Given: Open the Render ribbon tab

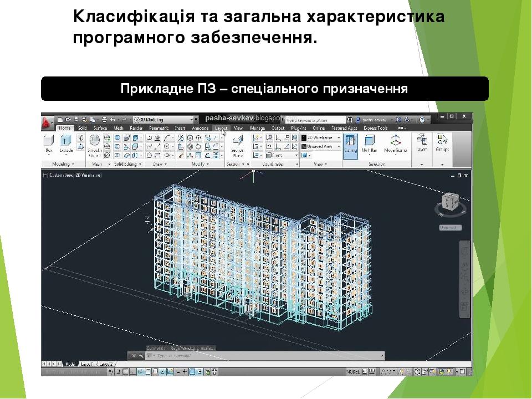Looking at the screenshot, I should coord(136,128).
